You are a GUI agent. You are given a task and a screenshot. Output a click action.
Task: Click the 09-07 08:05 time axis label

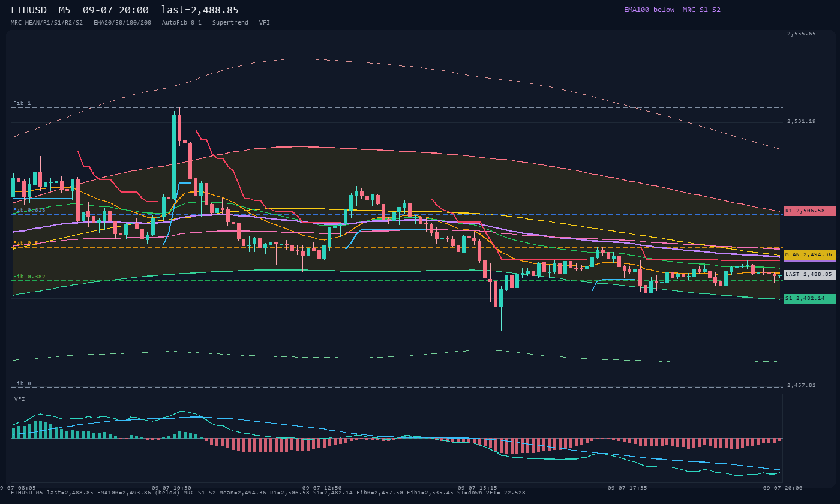point(18,488)
